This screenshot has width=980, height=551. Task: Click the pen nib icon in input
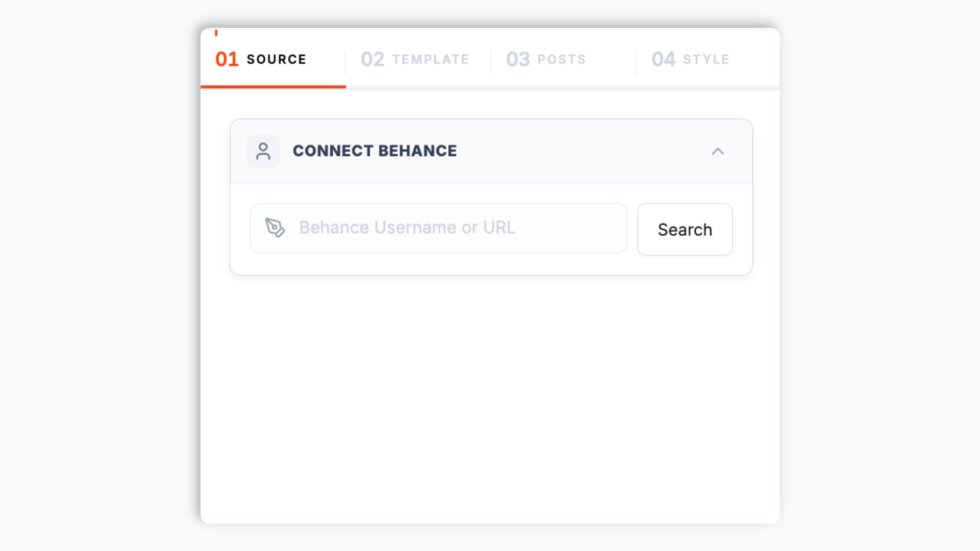point(275,228)
